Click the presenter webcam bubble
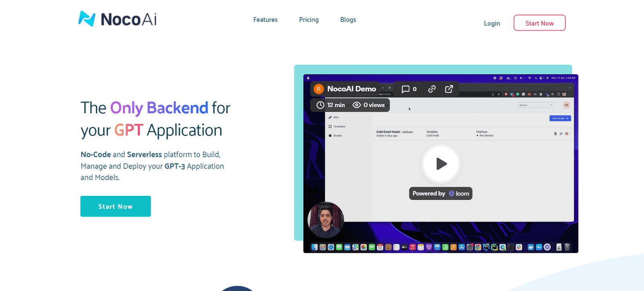 (326, 220)
